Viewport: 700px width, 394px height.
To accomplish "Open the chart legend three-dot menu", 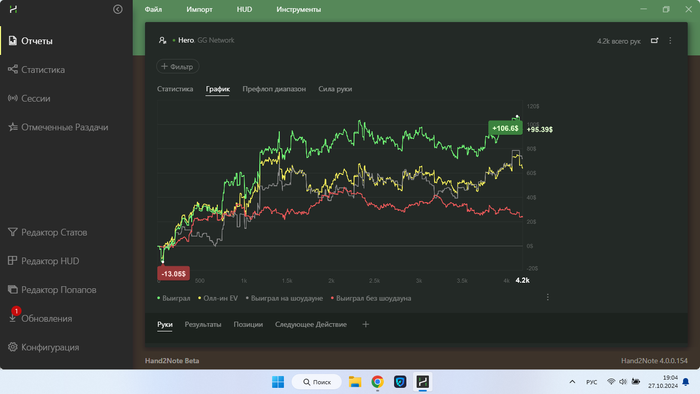I will coord(548,297).
